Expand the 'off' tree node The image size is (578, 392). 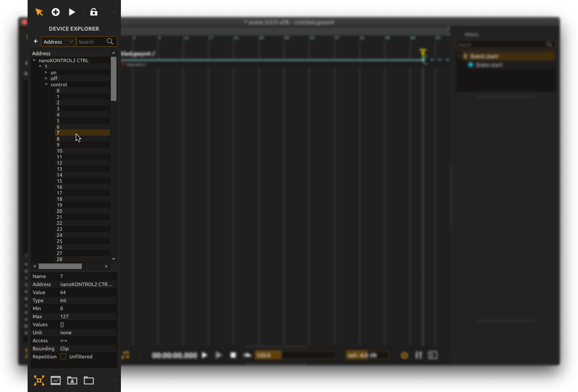click(46, 78)
